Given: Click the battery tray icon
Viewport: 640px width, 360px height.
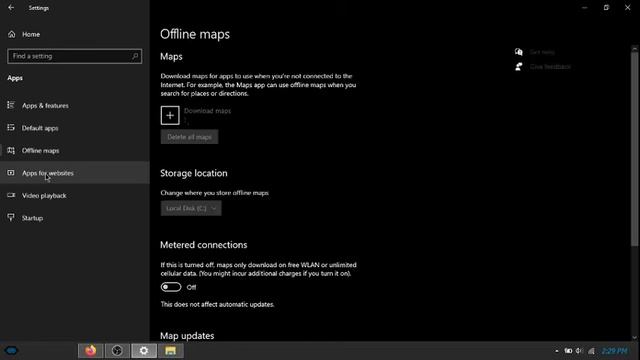Looking at the screenshot, I should point(568,351).
